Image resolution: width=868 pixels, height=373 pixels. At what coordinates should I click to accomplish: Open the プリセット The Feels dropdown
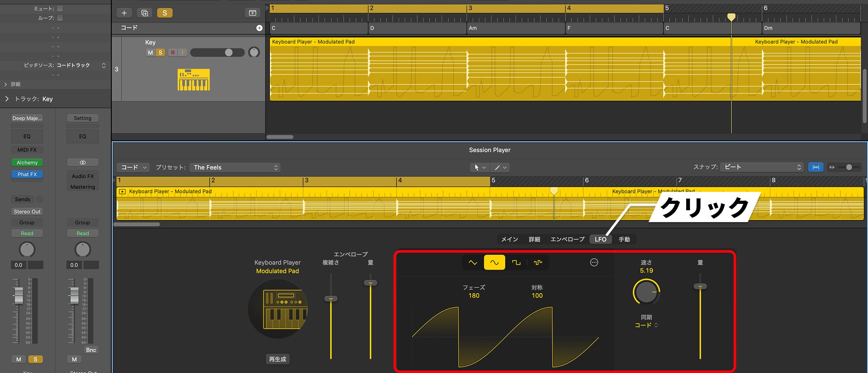235,167
